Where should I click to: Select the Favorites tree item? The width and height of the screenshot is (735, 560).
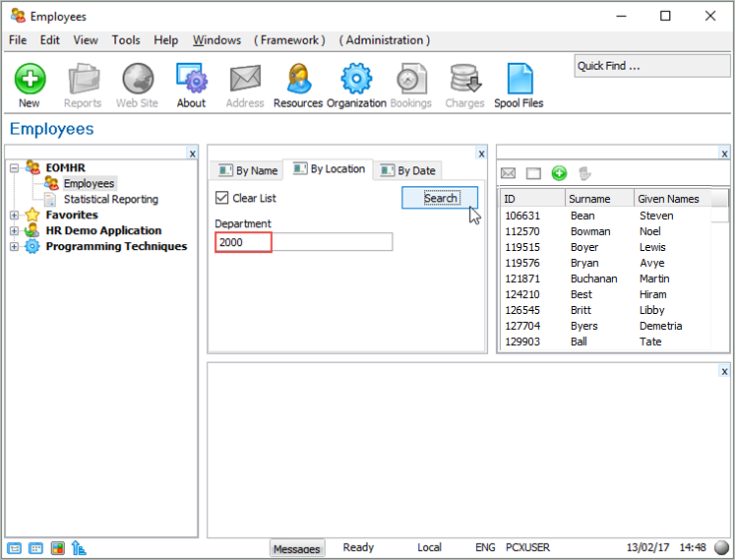click(72, 215)
